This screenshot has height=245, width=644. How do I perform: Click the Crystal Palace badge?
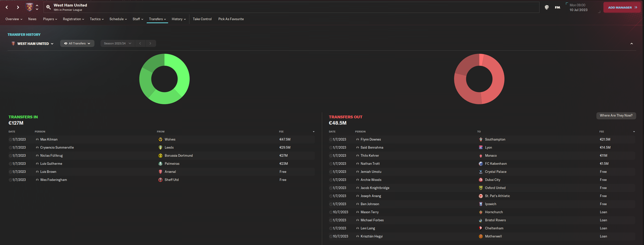pyautogui.click(x=480, y=171)
